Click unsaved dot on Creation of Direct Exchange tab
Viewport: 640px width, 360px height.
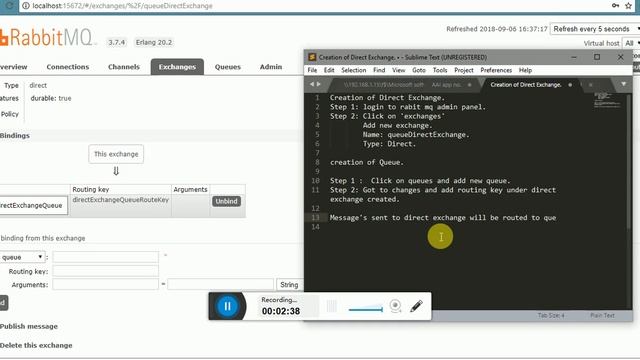(x=570, y=85)
